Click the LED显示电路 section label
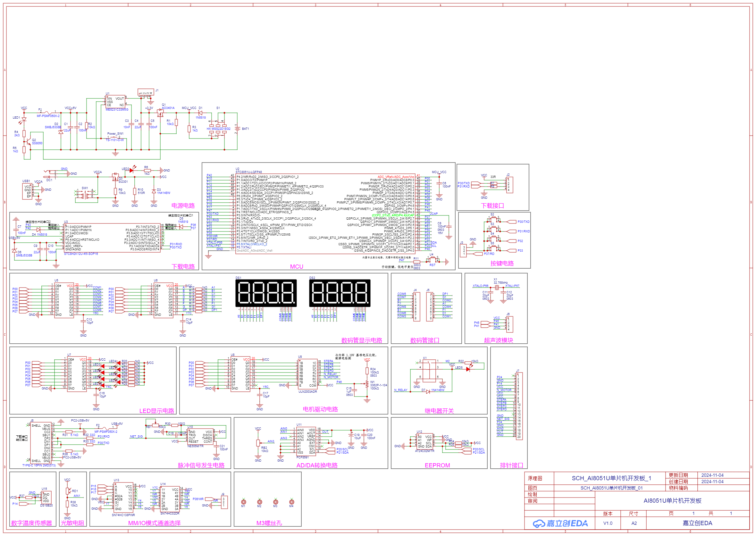The width and height of the screenshot is (756, 536). point(156,411)
